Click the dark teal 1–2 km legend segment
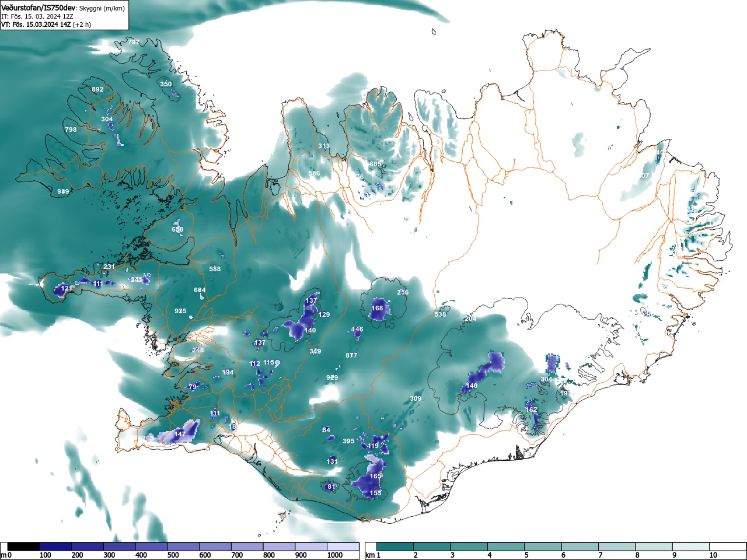This screenshot has width=747, height=560. [396, 547]
